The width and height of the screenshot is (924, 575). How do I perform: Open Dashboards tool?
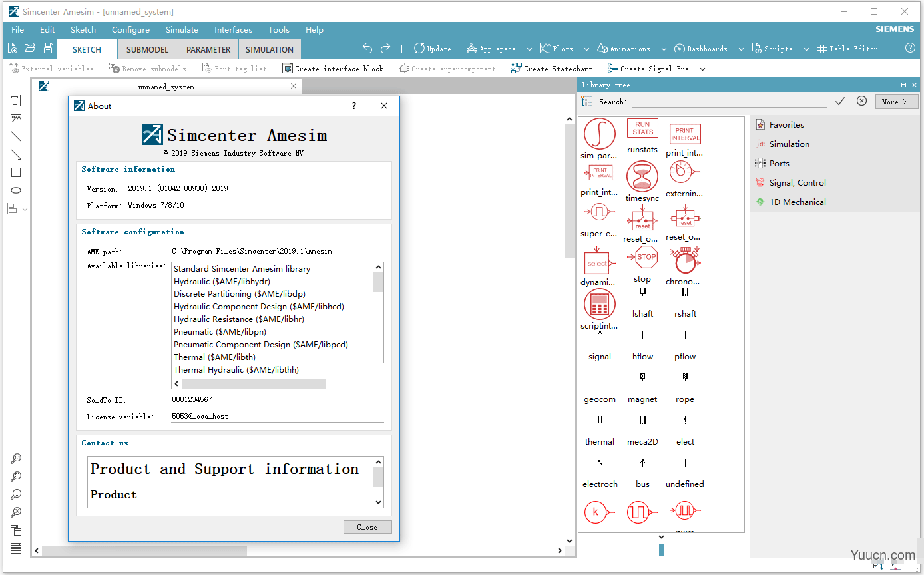pos(701,49)
